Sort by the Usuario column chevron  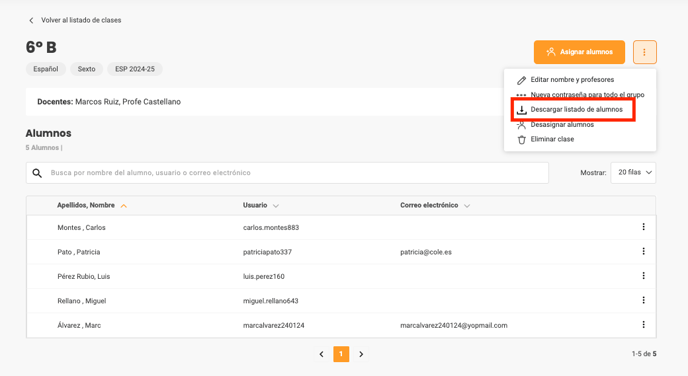[276, 206]
